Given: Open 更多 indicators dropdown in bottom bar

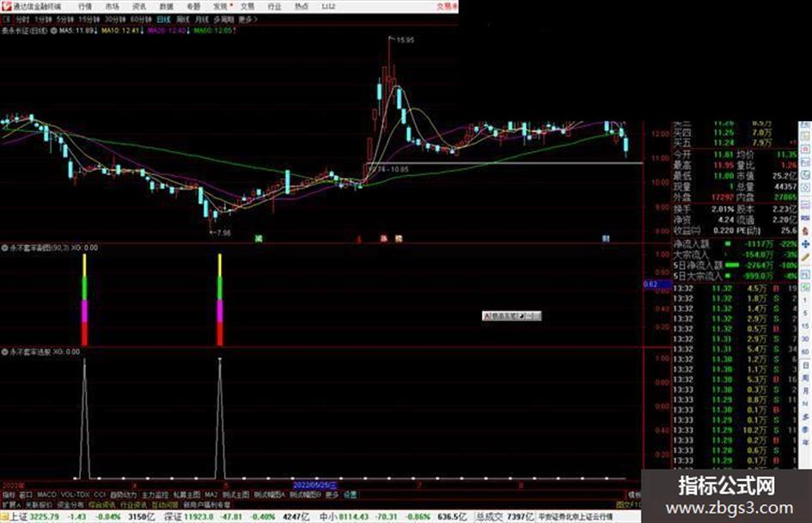Looking at the screenshot, I should 332,495.
